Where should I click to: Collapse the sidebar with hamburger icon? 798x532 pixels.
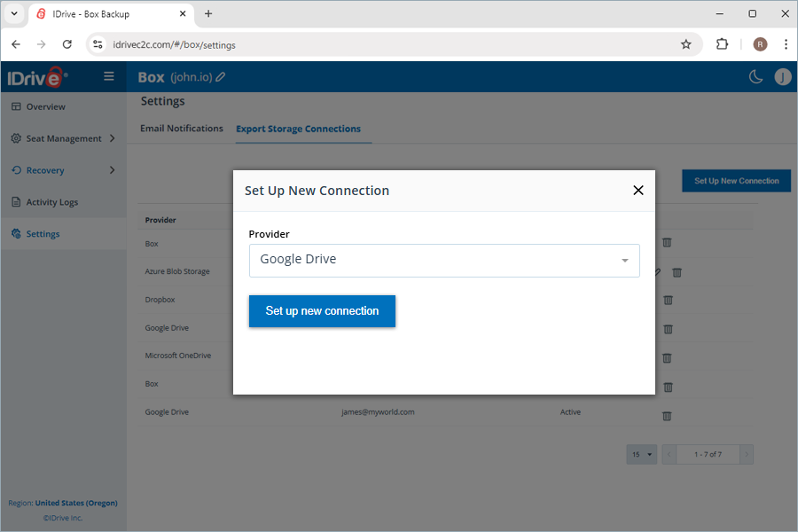(108, 76)
